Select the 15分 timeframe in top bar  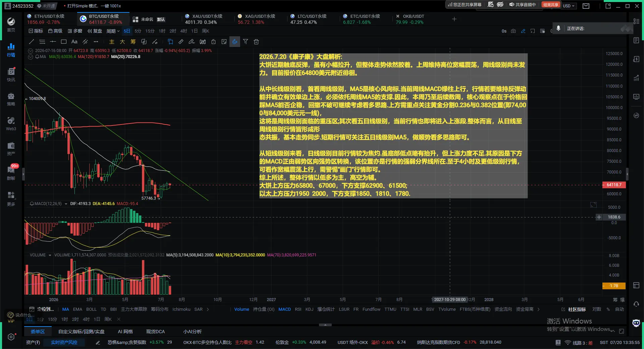[150, 31]
